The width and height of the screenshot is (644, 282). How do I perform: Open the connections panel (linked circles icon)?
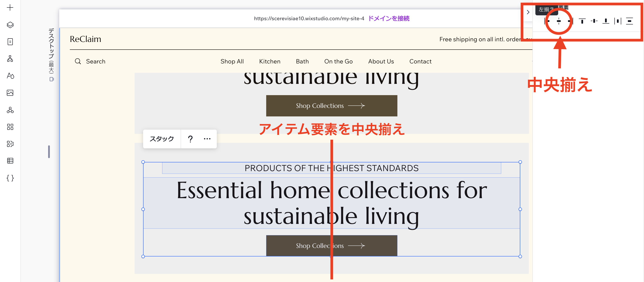pyautogui.click(x=10, y=111)
